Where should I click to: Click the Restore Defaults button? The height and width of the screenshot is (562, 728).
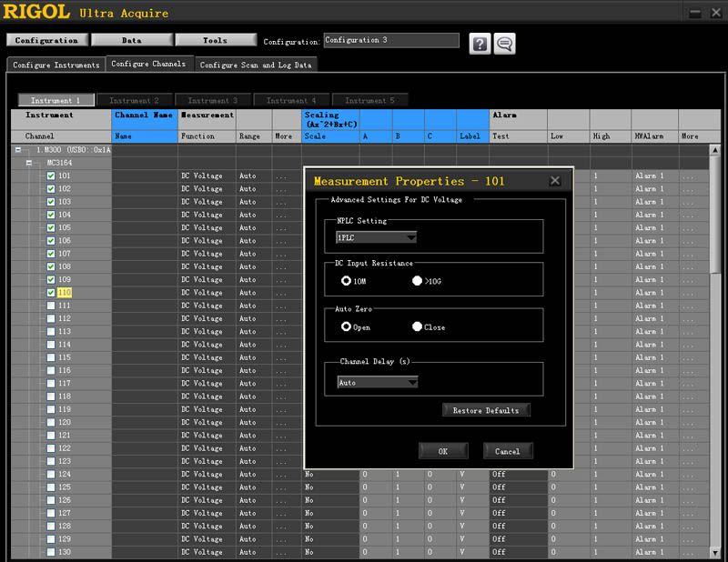coord(486,410)
